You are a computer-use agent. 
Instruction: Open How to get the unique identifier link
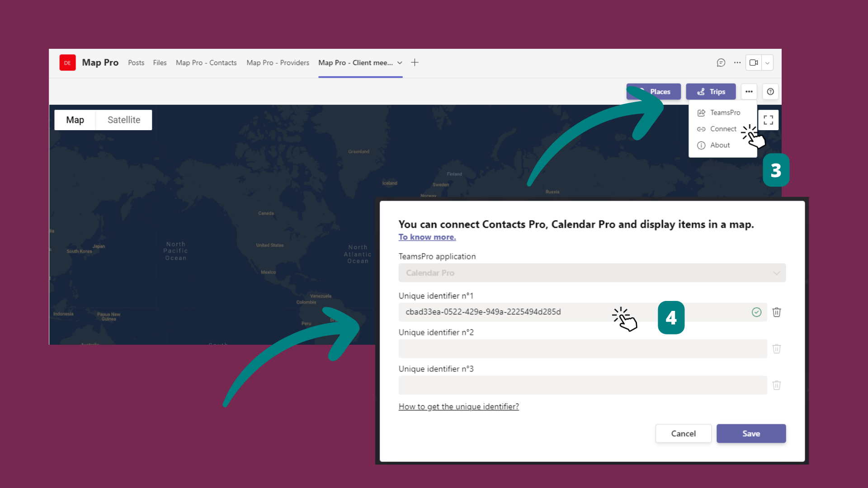coord(459,407)
